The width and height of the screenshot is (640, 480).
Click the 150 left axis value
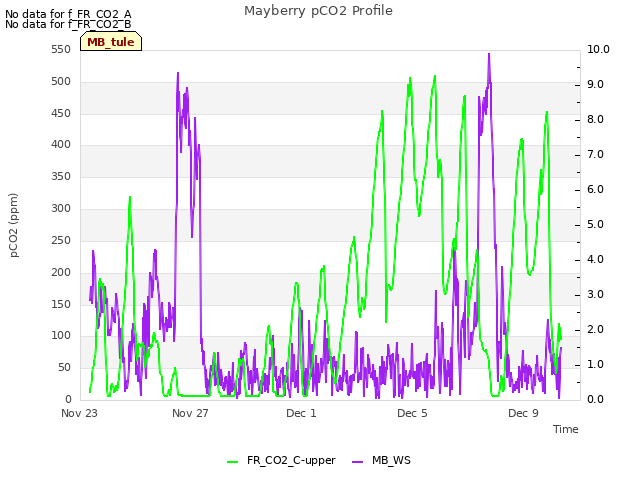(x=61, y=304)
